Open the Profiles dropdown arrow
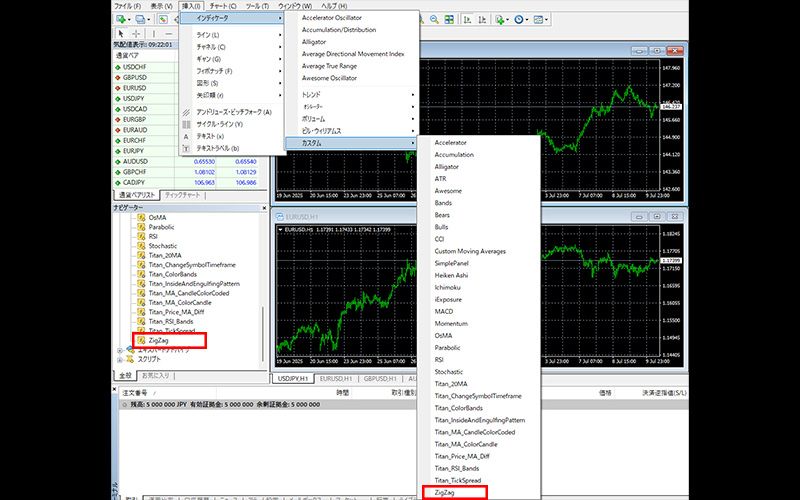 coord(148,20)
